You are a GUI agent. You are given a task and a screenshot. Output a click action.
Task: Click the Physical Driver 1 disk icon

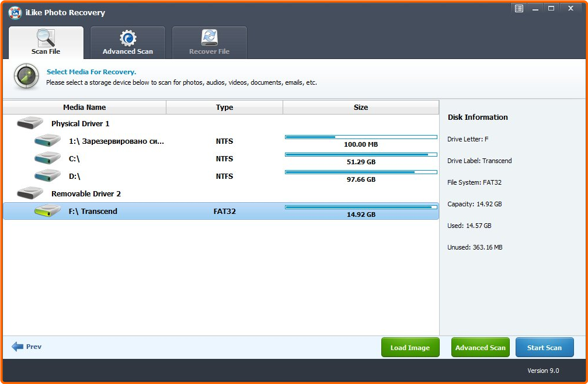30,123
